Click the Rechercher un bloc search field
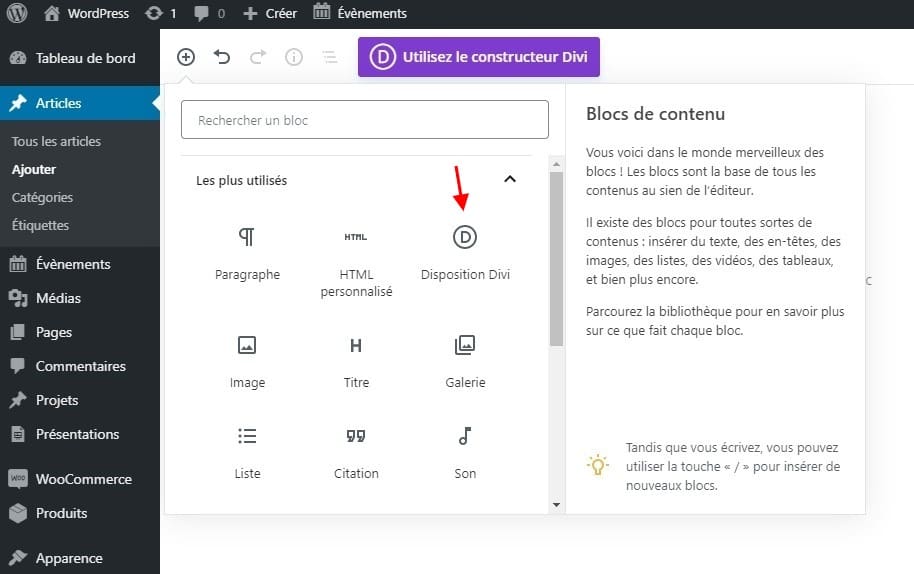The image size is (914, 574). [x=365, y=119]
